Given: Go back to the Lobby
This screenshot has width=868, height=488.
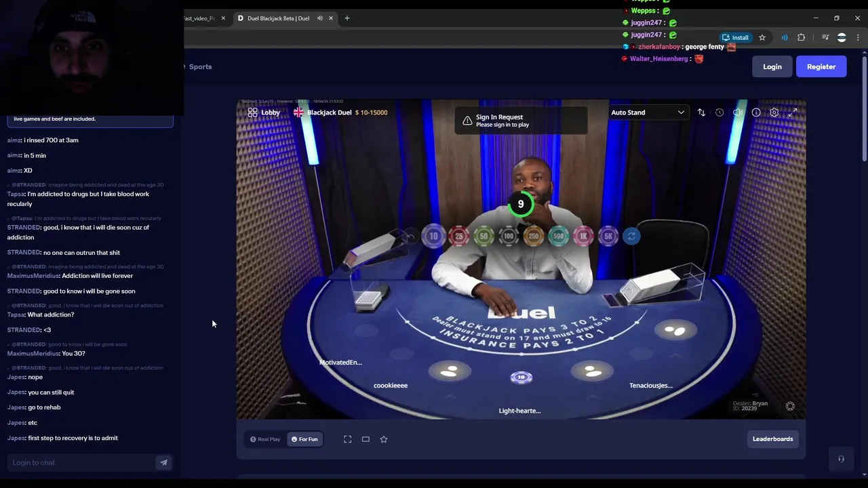Looking at the screenshot, I should [264, 113].
